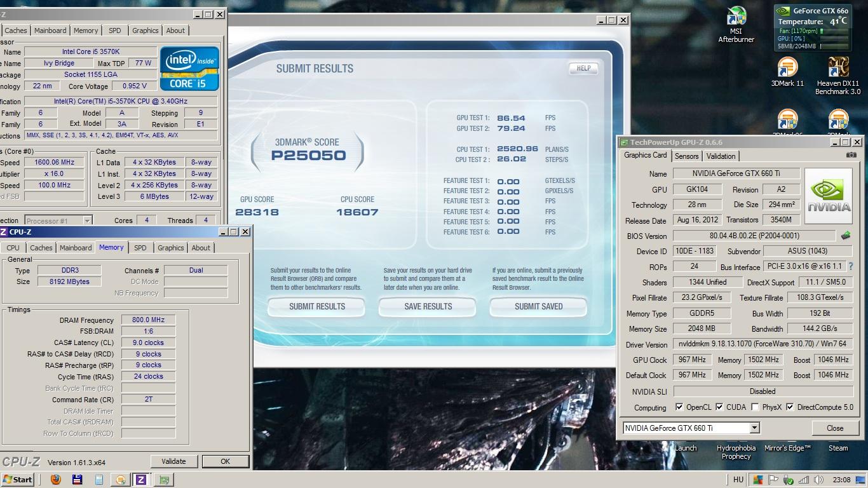Toggle the OpenCL checkbox in GPU-Z
This screenshot has width=868, height=488.
click(x=679, y=407)
